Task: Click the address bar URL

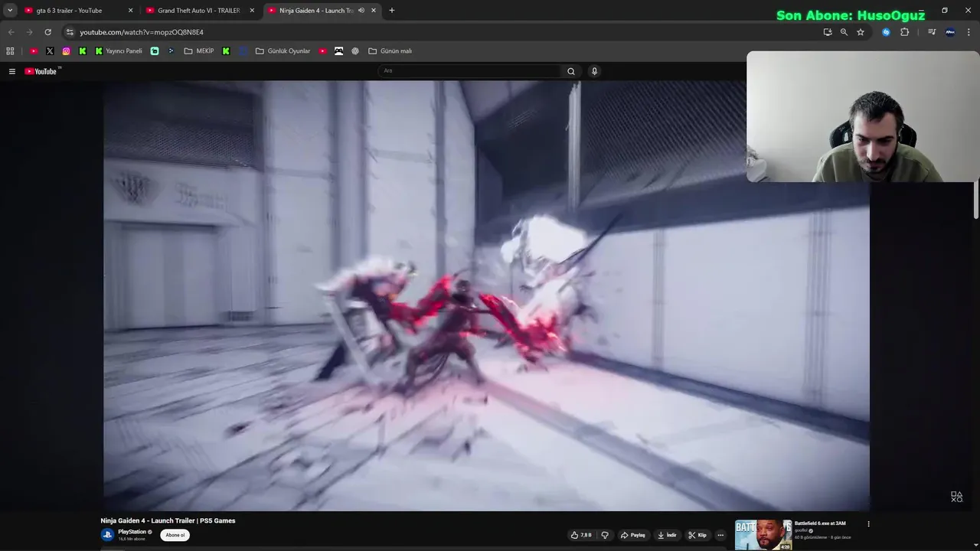Action: [142, 32]
